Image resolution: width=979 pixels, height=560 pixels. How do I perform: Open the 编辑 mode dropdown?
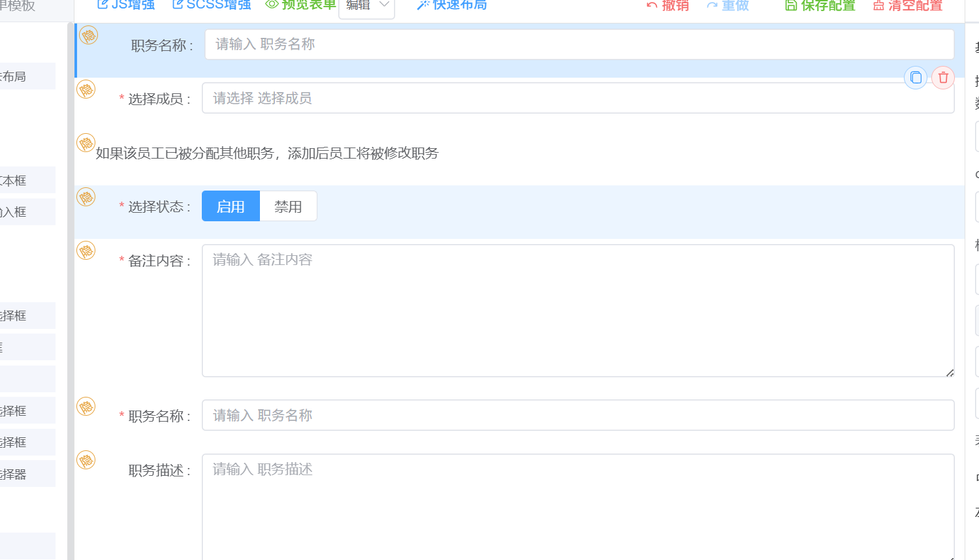point(366,6)
